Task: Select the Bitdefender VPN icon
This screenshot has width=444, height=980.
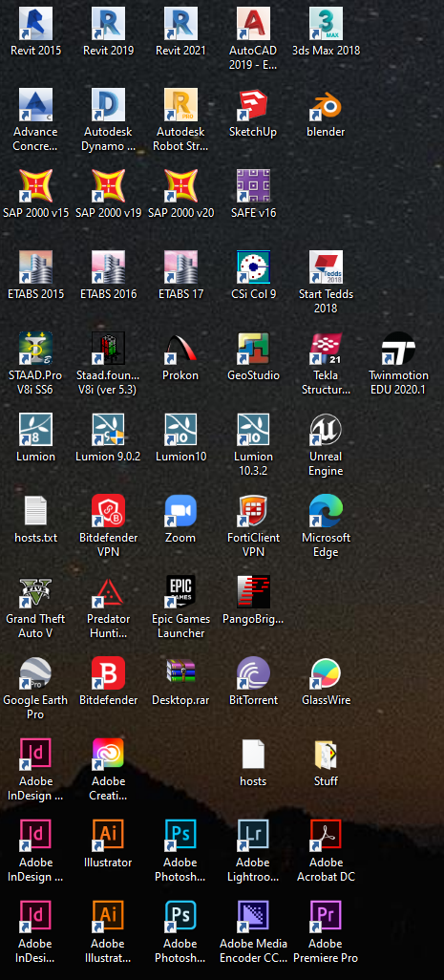Action: pos(108,511)
